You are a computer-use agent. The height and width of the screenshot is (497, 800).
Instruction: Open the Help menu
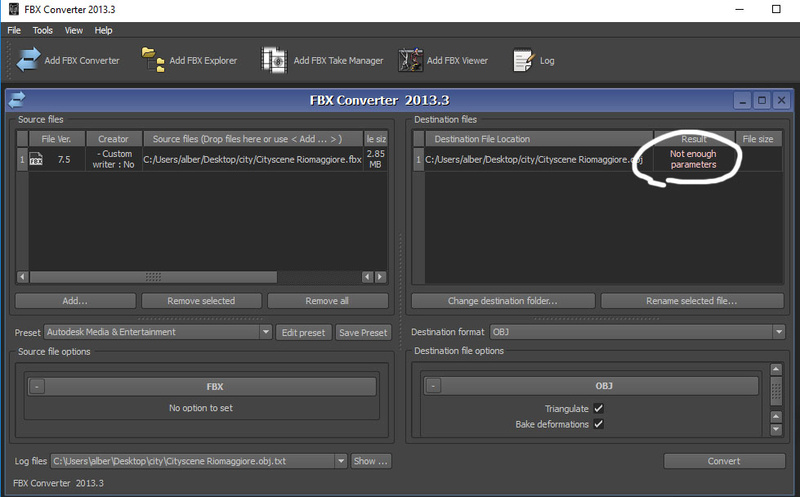pyautogui.click(x=103, y=30)
